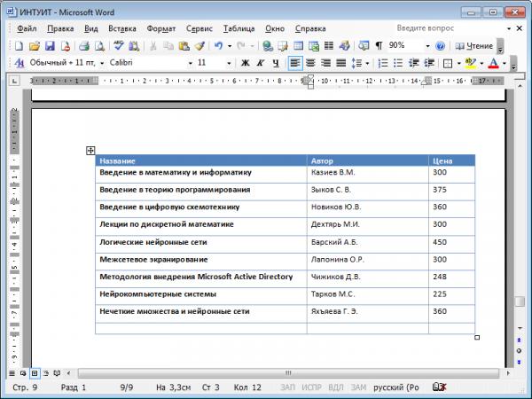Increase paragraph indent
Viewport: 532px width, 399px height.
click(x=429, y=63)
